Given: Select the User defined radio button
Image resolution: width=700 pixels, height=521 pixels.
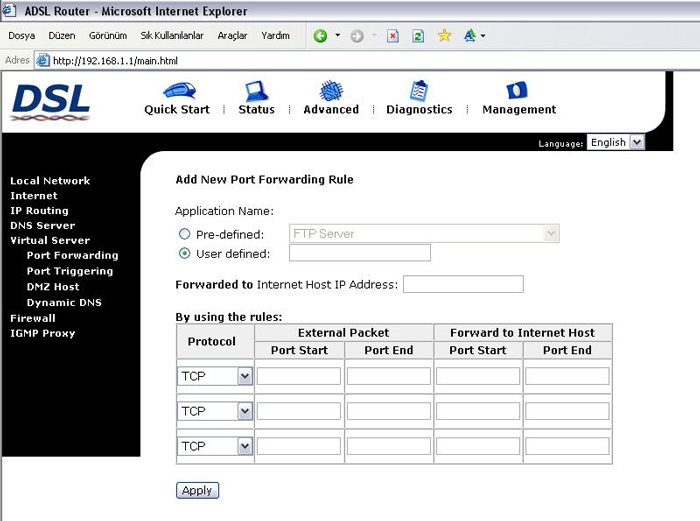Looking at the screenshot, I should pos(184,254).
